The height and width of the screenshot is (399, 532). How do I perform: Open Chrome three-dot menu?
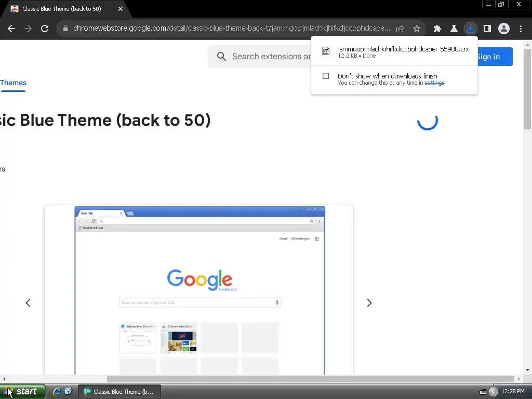coord(521,29)
